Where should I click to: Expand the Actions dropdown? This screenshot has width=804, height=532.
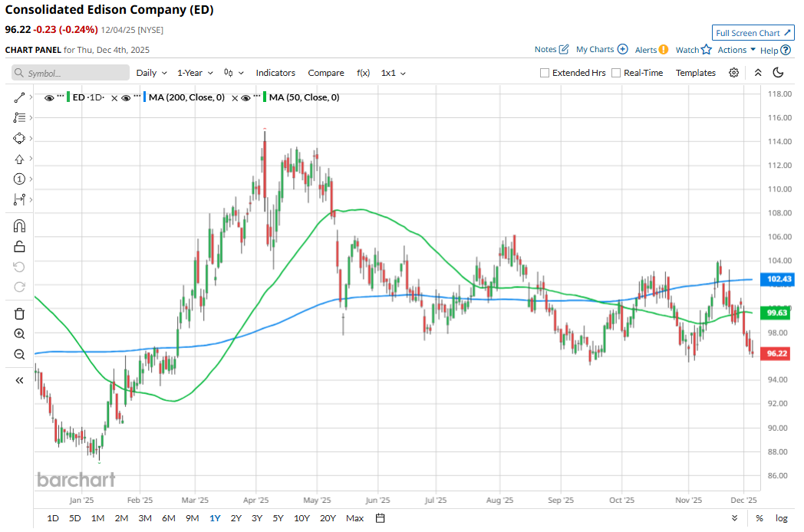(x=736, y=50)
